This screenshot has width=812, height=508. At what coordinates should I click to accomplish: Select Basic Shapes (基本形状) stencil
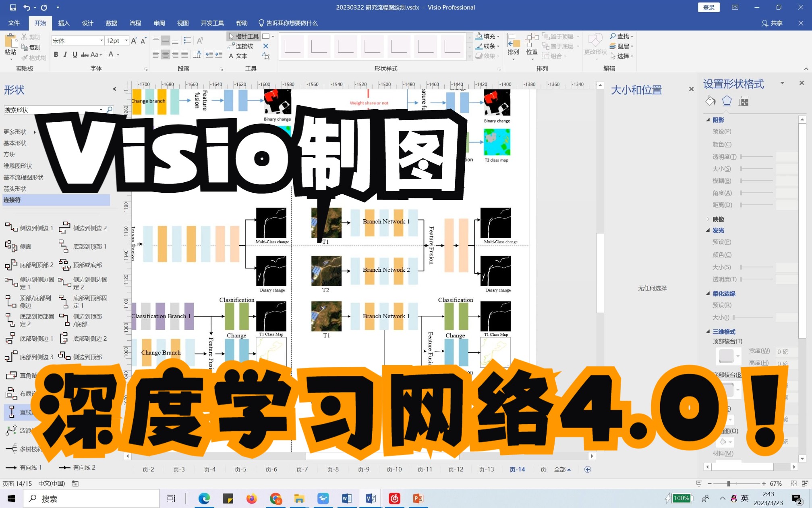pos(15,143)
